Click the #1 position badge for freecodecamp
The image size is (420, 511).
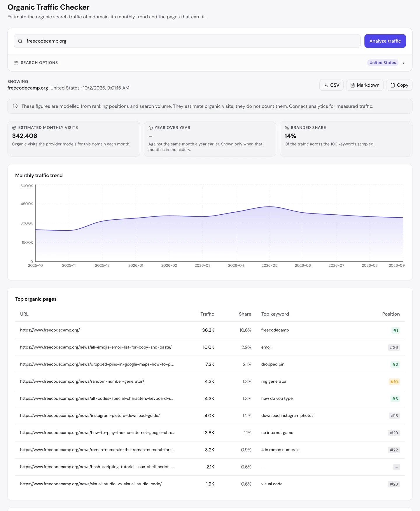coord(395,330)
